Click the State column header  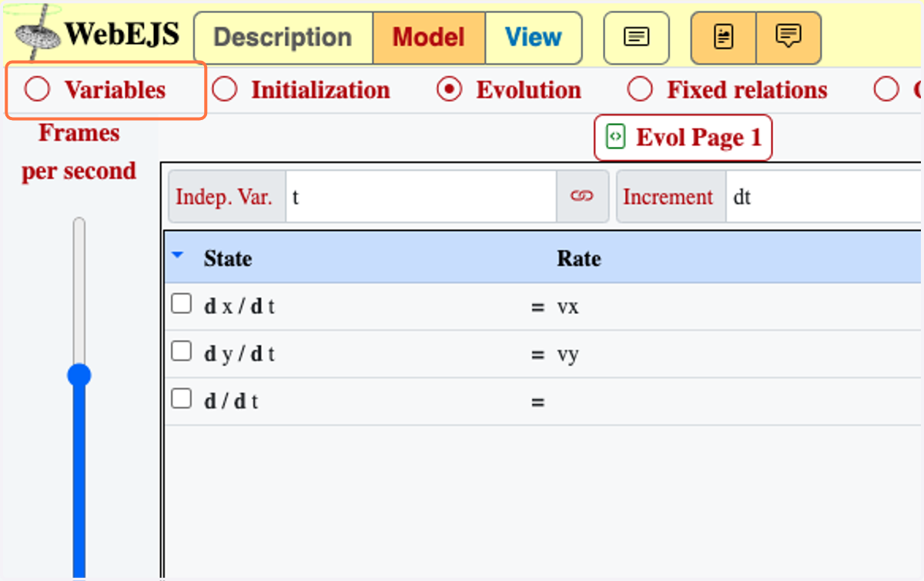[228, 259]
